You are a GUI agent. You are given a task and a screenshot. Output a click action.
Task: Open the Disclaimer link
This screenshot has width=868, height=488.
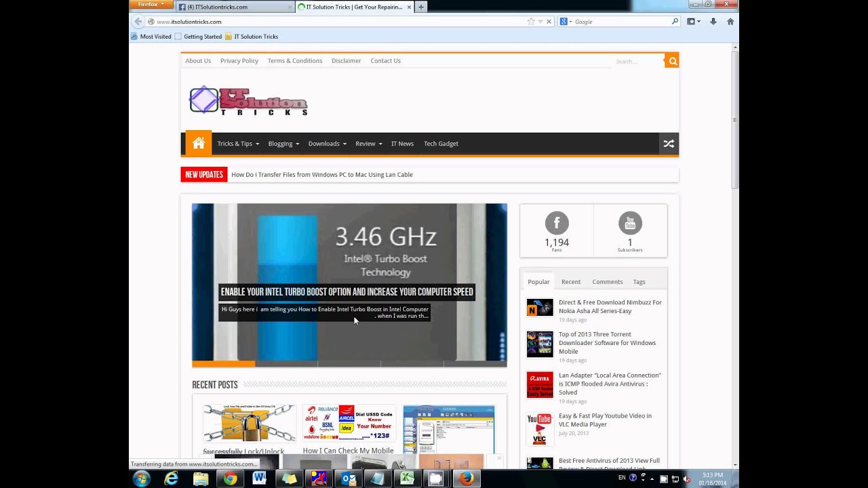[x=346, y=61]
